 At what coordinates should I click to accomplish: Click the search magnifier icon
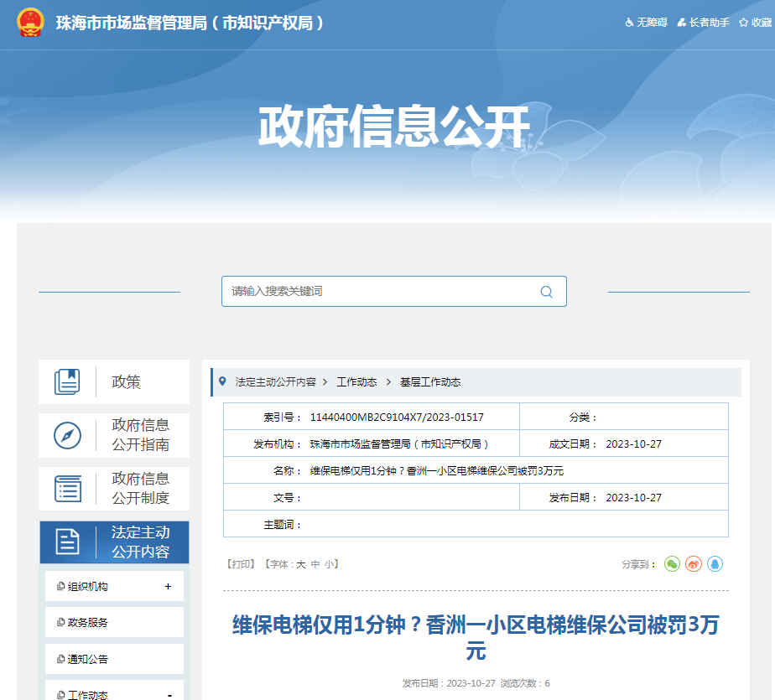click(x=546, y=292)
